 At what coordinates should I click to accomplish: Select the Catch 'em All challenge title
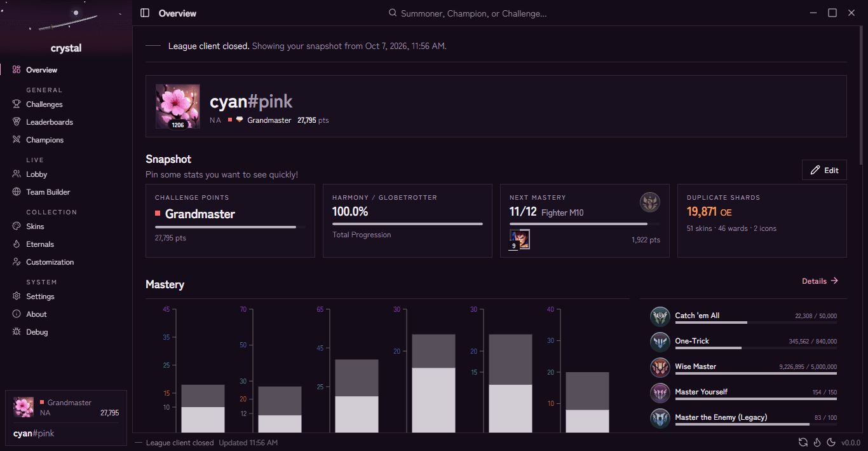[x=697, y=316]
